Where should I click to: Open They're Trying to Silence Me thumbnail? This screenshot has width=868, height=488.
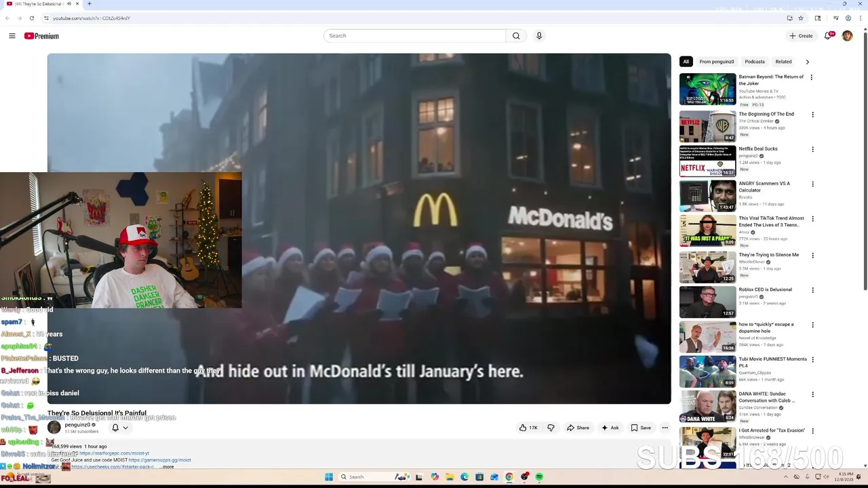[x=707, y=267]
